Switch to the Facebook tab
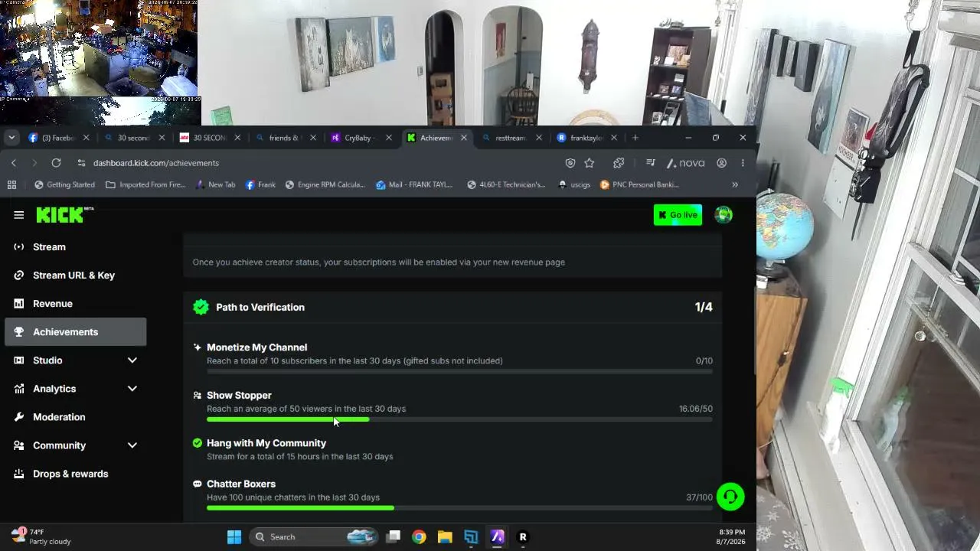The height and width of the screenshot is (551, 980). click(x=58, y=138)
